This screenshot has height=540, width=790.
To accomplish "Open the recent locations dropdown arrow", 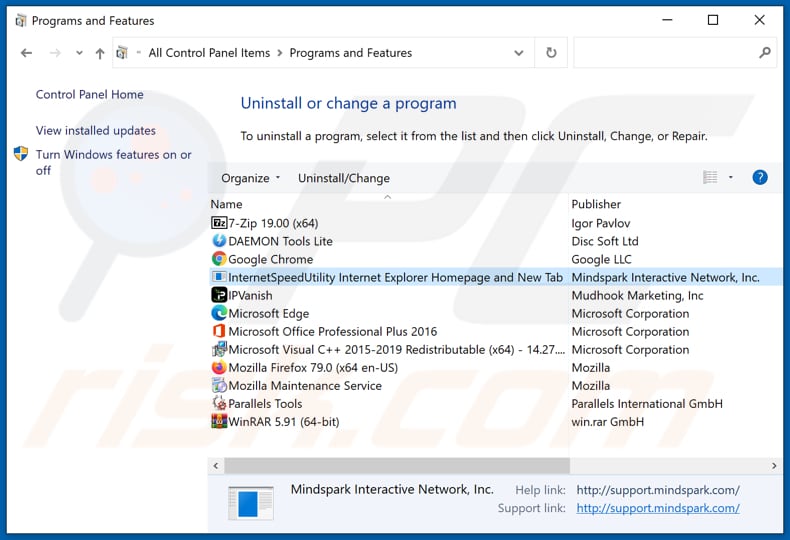I will pos(79,52).
